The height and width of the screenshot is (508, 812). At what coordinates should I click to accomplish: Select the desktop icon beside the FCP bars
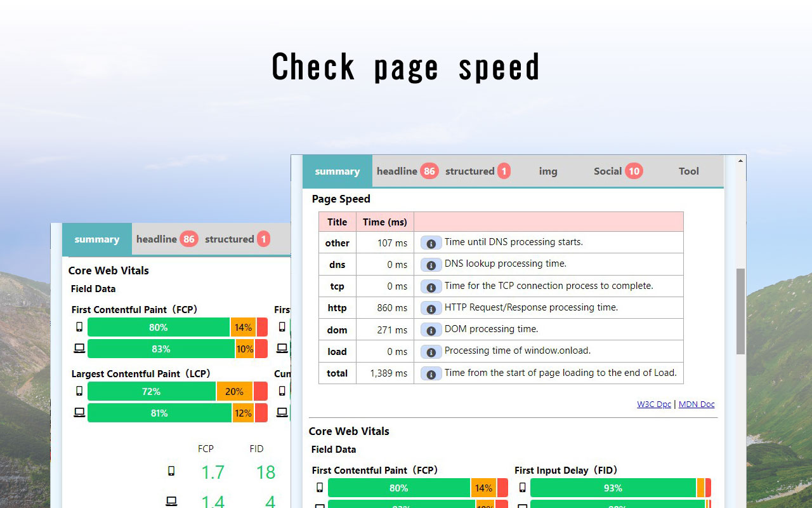click(79, 349)
